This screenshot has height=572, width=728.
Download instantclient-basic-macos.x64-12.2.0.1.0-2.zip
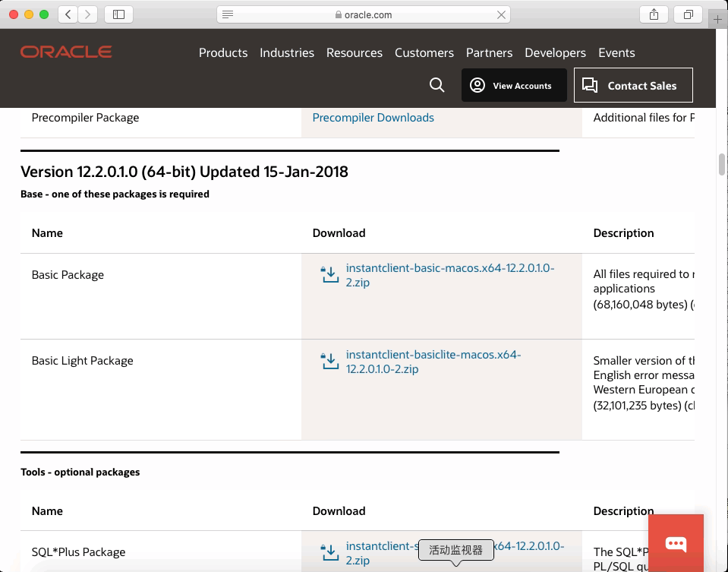click(450, 275)
